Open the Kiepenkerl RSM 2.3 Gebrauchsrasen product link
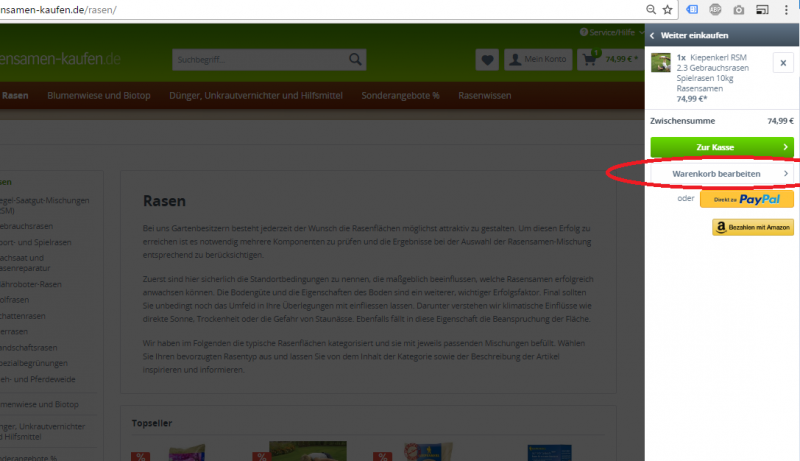The width and height of the screenshot is (800, 461). click(712, 73)
